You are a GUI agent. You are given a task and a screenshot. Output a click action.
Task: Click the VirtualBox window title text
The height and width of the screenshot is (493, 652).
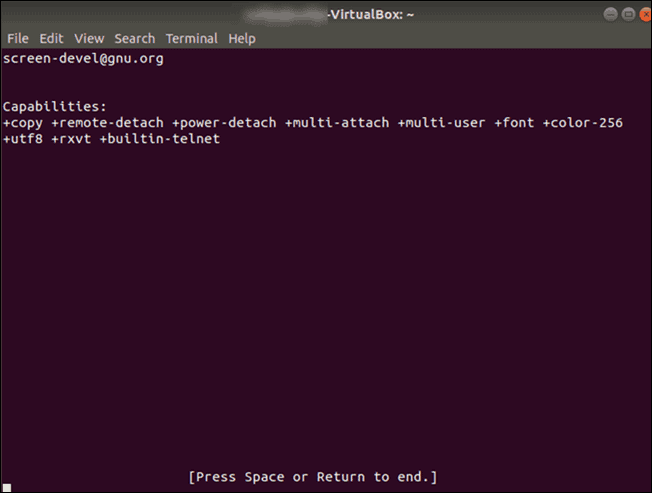coord(371,15)
